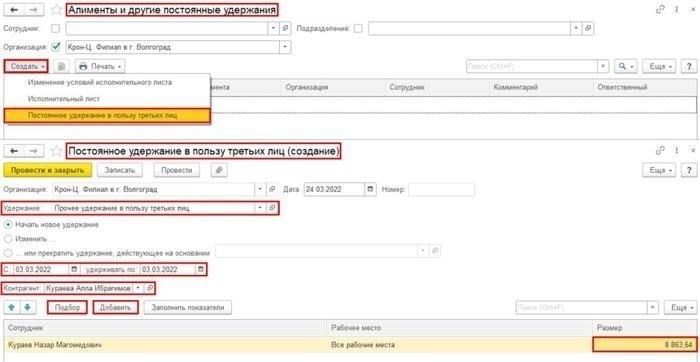
Task: Click Заполнить показатели button
Action: (188, 308)
